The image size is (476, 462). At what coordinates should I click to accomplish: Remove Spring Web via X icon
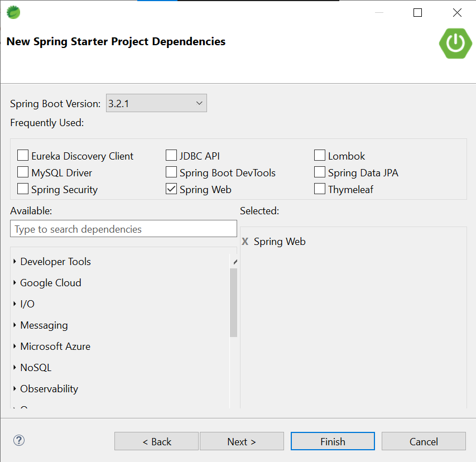(245, 242)
